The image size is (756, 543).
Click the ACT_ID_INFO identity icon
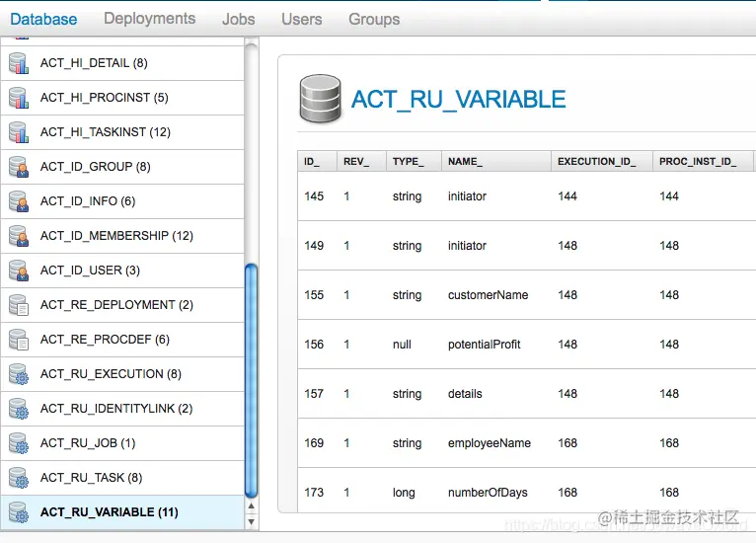(19, 201)
